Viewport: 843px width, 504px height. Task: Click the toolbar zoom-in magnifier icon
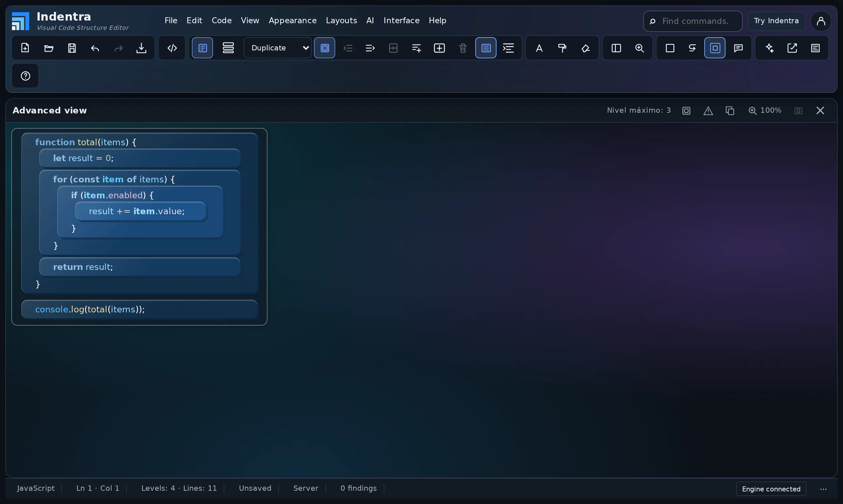640,48
